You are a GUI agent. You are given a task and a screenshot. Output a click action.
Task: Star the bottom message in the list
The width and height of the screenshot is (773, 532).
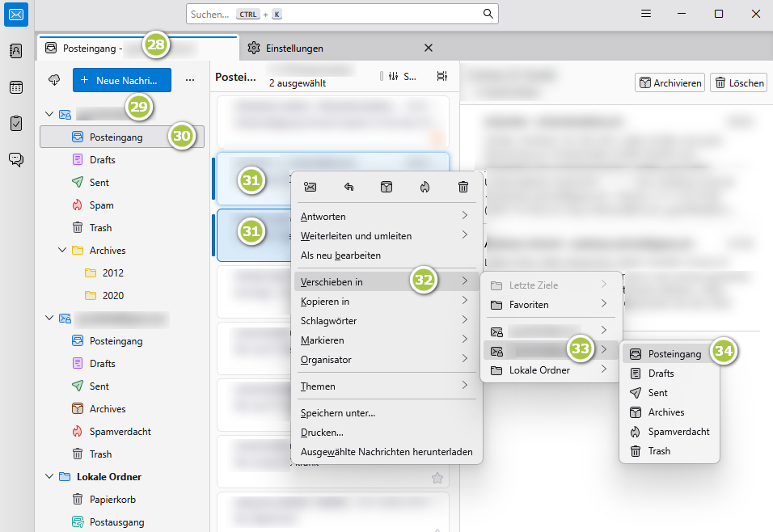(x=437, y=479)
